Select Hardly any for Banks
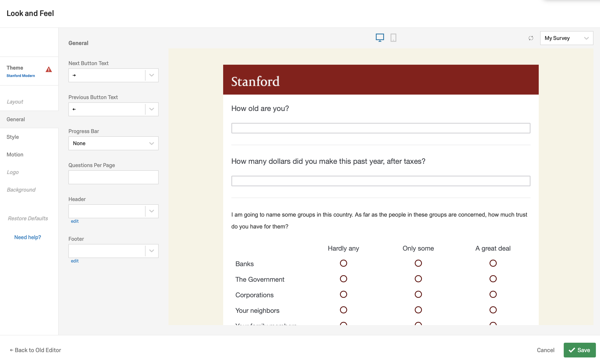Viewport: 600px width, 364px height. tap(343, 263)
